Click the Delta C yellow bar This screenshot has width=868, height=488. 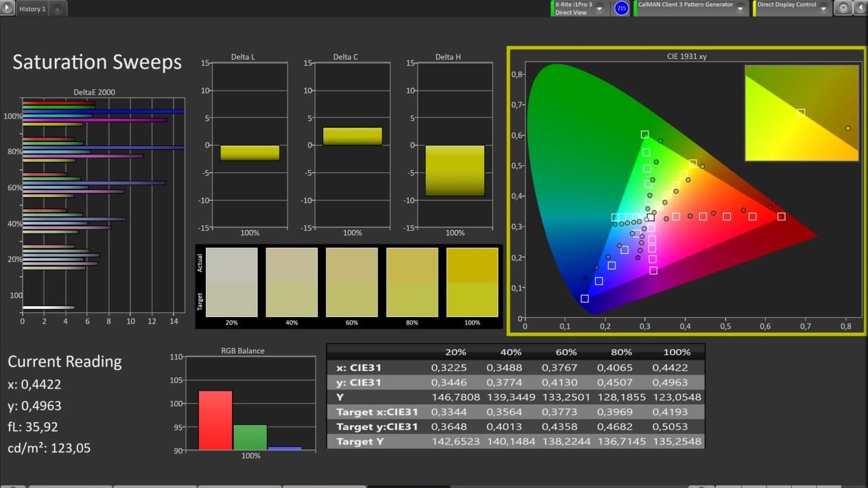point(352,136)
